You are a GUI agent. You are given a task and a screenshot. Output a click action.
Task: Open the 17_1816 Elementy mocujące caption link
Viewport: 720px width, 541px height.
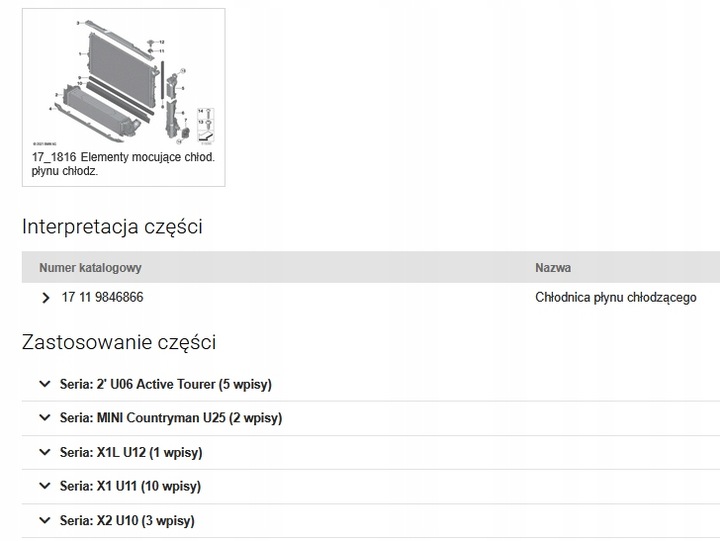[x=122, y=164]
